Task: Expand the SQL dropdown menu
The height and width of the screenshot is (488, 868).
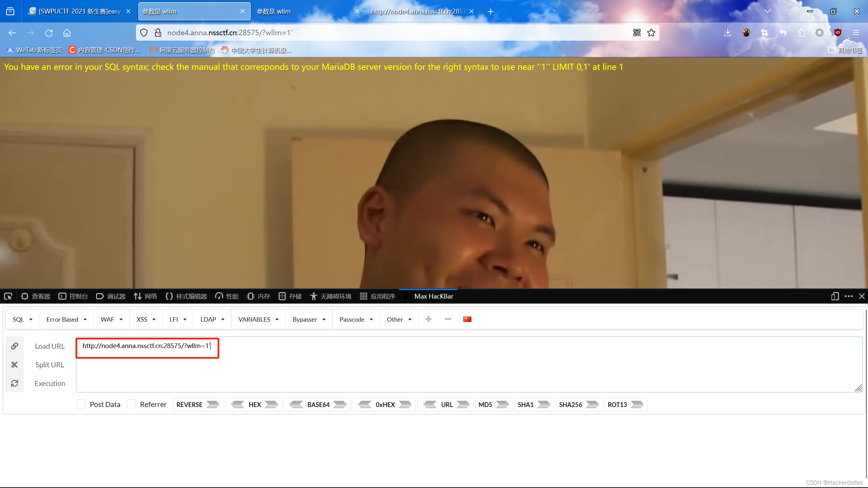Action: pyautogui.click(x=22, y=319)
